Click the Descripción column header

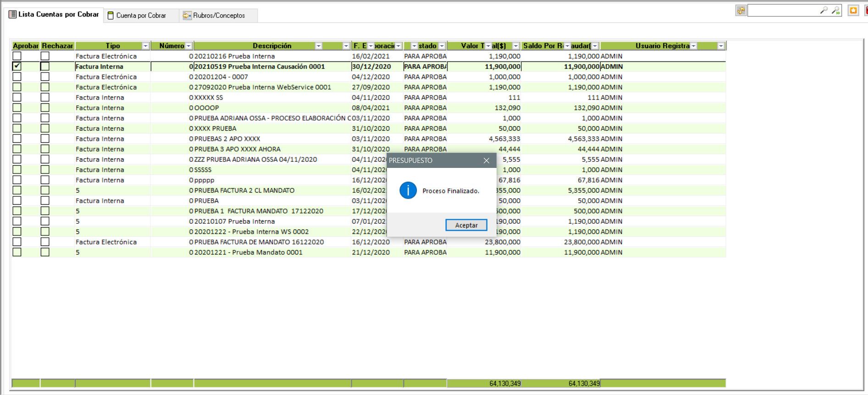click(271, 46)
